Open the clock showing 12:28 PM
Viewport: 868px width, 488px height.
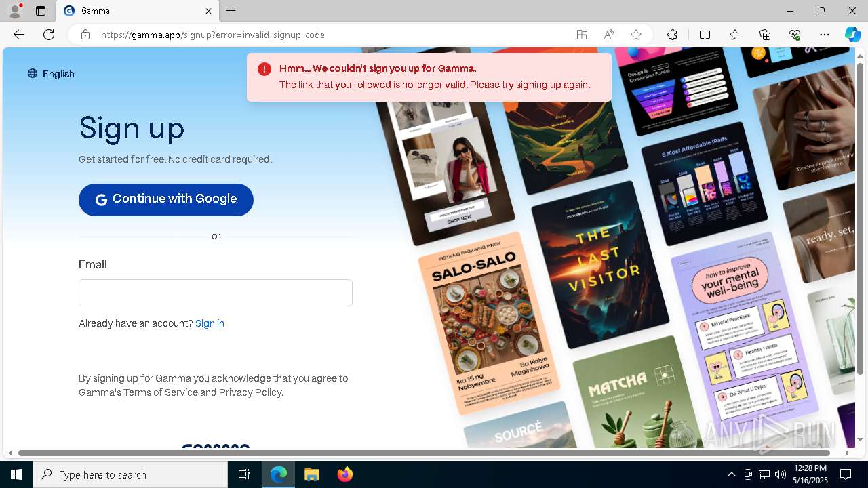click(x=810, y=474)
